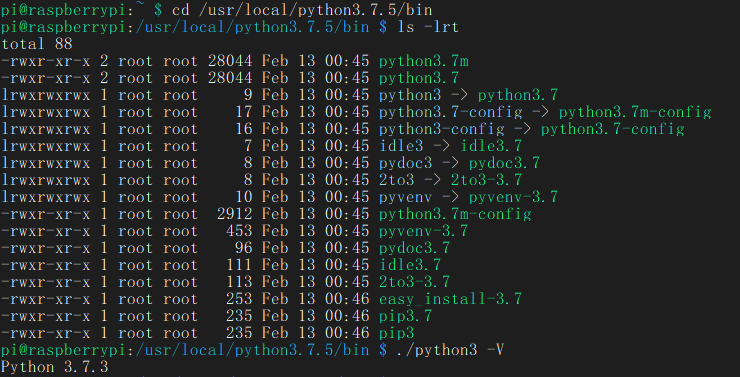
Task: Click the 'ls -lrt' command text
Action: point(428,27)
